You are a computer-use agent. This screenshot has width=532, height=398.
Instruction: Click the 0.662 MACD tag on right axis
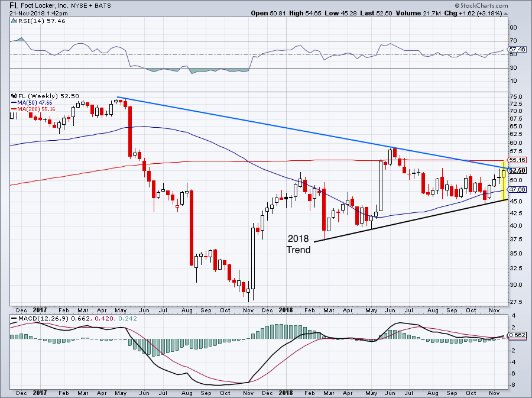coord(518,335)
